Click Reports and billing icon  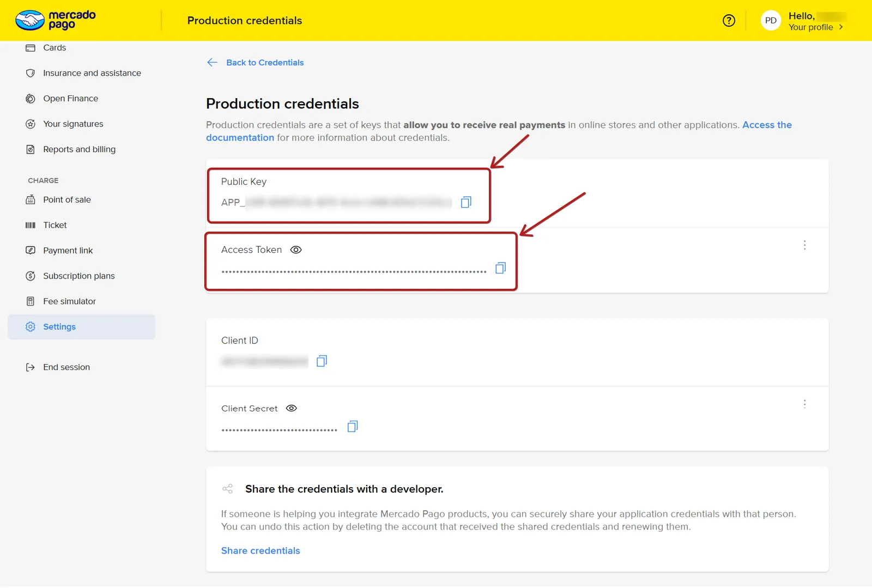pos(31,149)
